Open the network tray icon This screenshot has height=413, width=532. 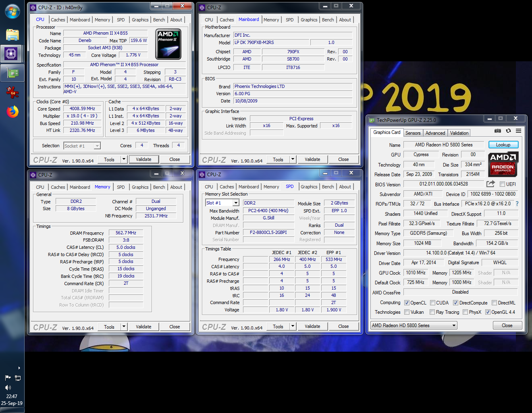18,378
